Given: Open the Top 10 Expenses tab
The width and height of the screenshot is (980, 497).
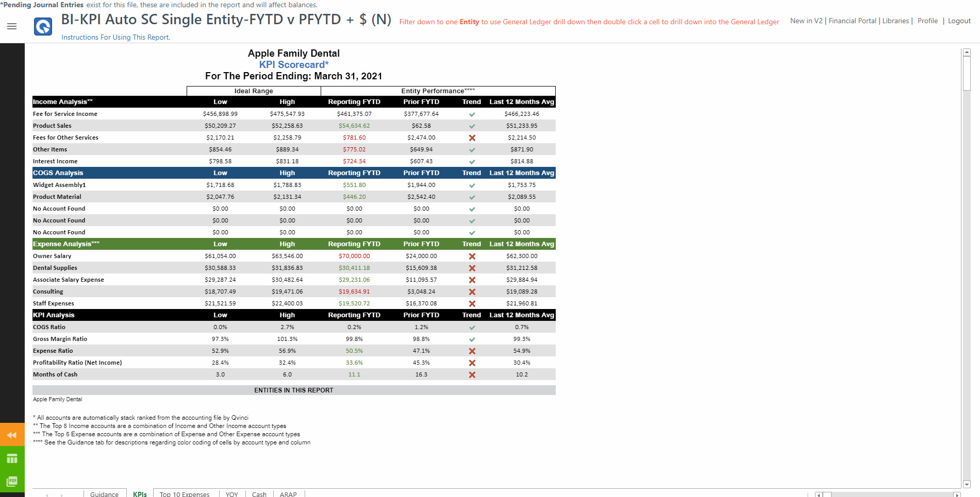Looking at the screenshot, I should click(185, 494).
